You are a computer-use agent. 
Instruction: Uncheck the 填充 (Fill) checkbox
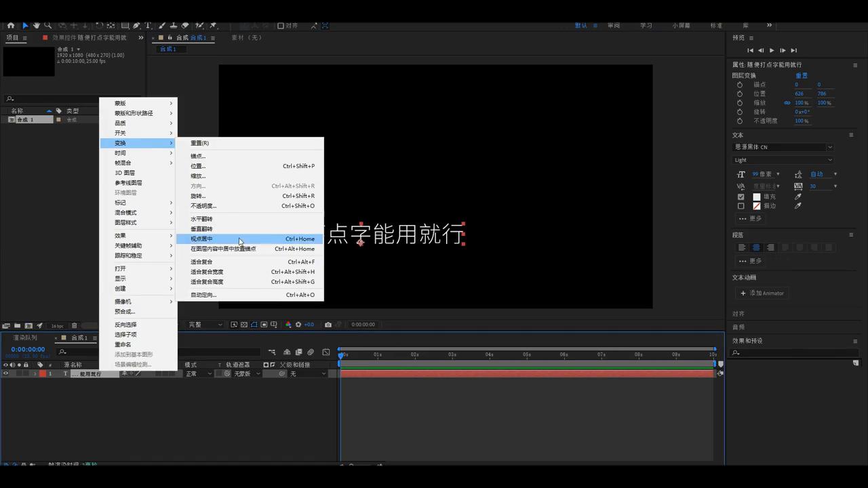741,197
